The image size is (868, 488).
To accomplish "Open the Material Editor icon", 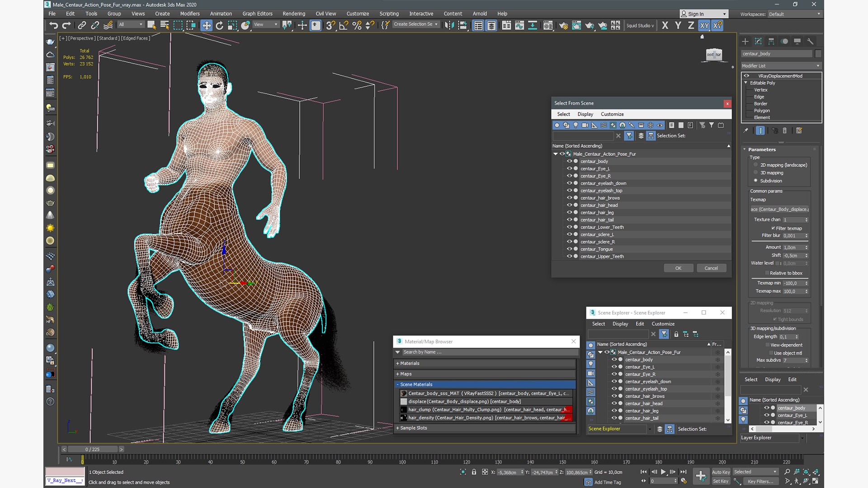I will pos(548,25).
